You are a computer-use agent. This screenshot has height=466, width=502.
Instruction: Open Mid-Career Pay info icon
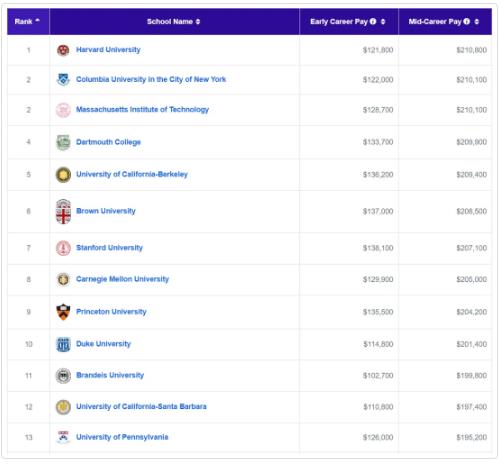(x=467, y=21)
